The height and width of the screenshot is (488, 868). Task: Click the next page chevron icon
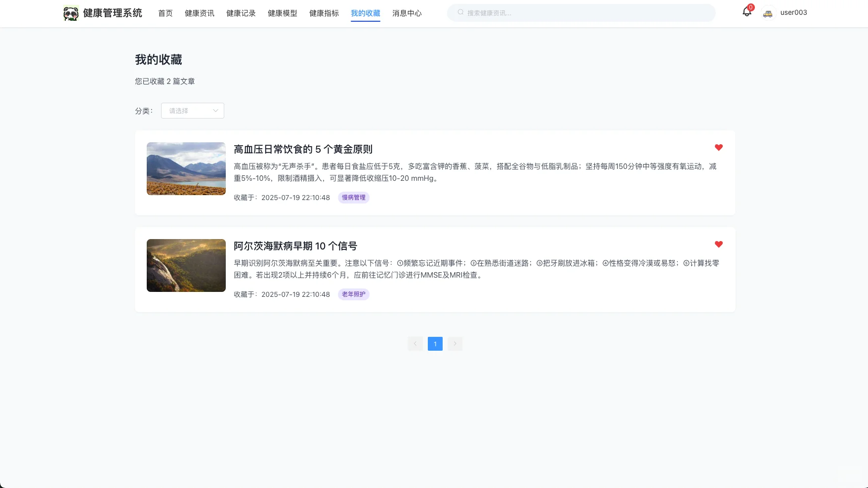(x=455, y=343)
